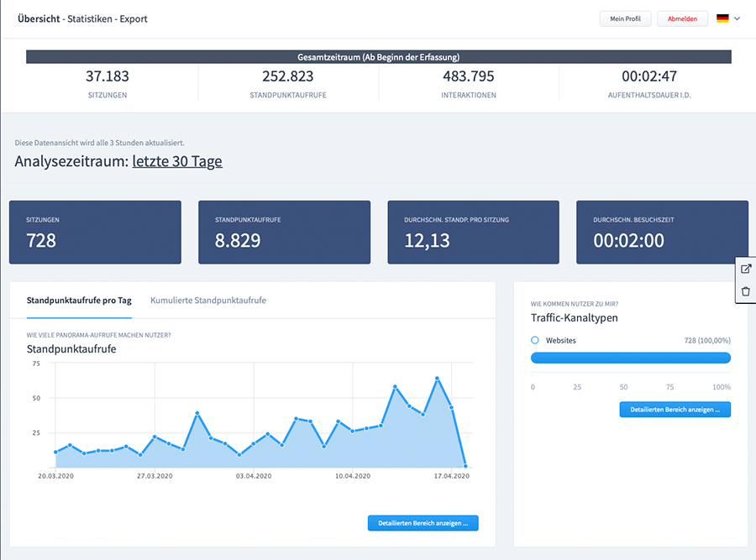Screen dimensions: 756x560
Task: Show detailed area under Standpunktaufrufe chart
Action: pyautogui.click(x=423, y=523)
